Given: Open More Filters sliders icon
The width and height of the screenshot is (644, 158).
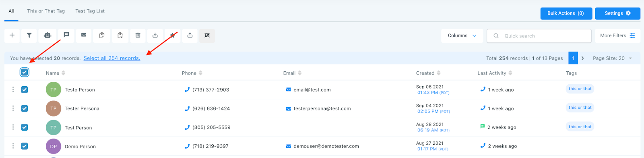Looking at the screenshot, I should pos(632,35).
